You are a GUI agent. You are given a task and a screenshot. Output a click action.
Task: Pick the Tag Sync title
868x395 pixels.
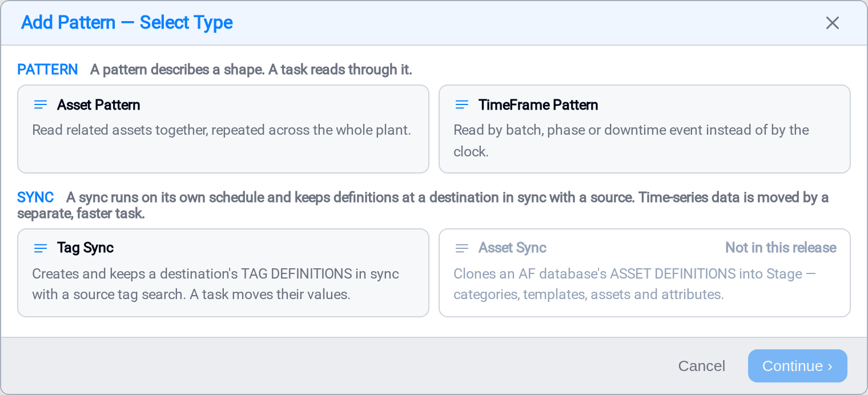[86, 248]
